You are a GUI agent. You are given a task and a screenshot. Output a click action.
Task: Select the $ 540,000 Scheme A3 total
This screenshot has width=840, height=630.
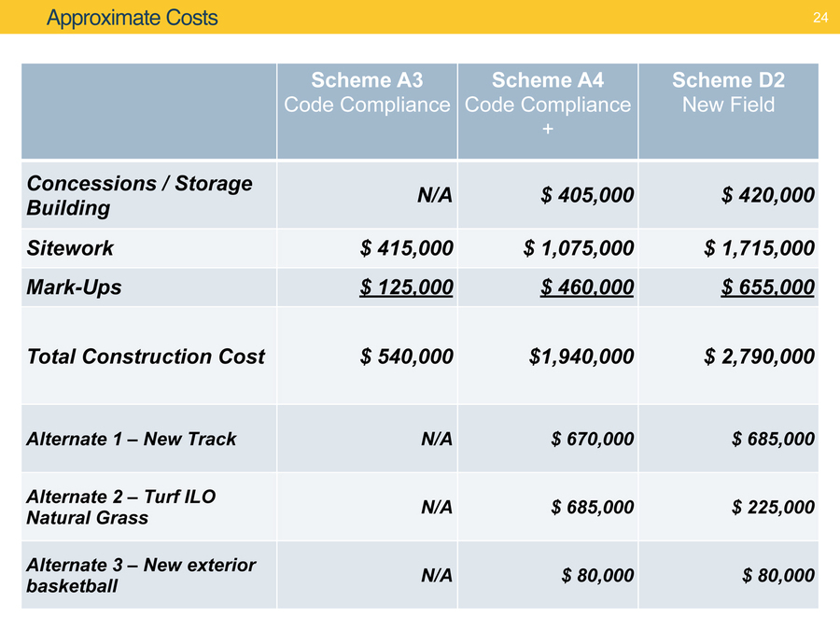click(x=407, y=357)
